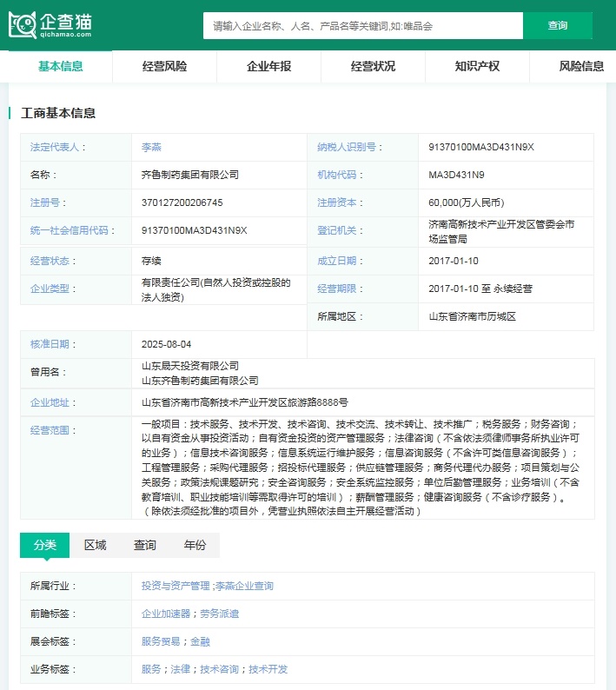This screenshot has height=690, width=616.
Task: Click the green 查询 search button
Action: (558, 26)
